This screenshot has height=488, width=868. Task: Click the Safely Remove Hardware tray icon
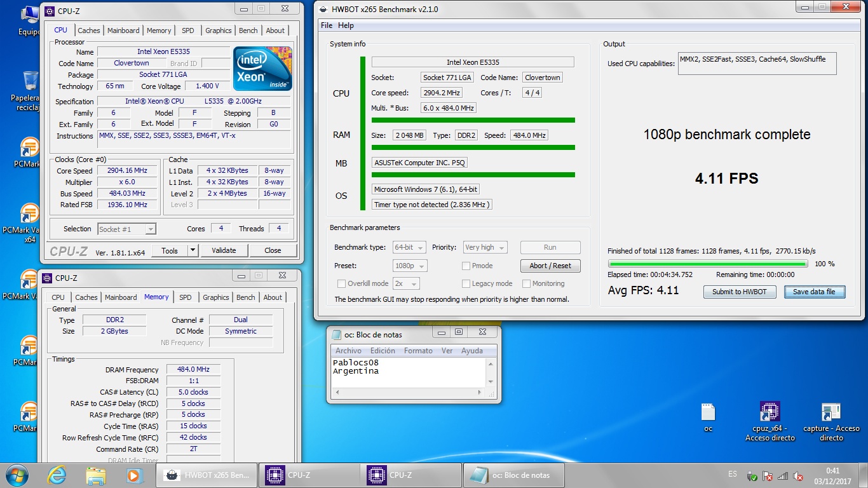tap(752, 476)
